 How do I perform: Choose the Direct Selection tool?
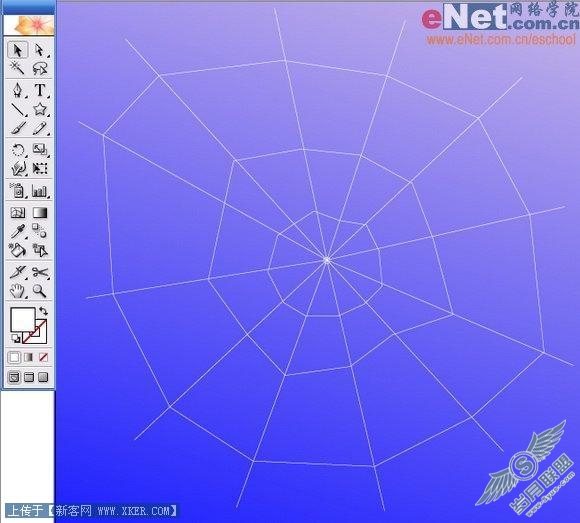(40, 50)
